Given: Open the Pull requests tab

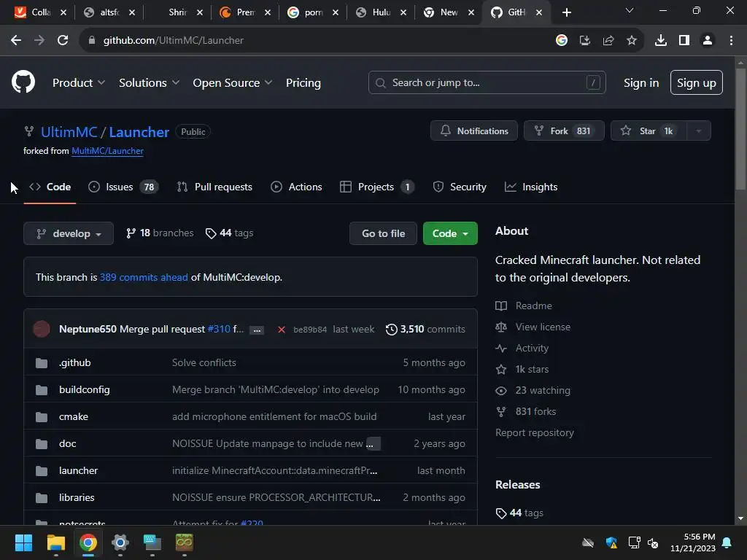Looking at the screenshot, I should tap(214, 187).
